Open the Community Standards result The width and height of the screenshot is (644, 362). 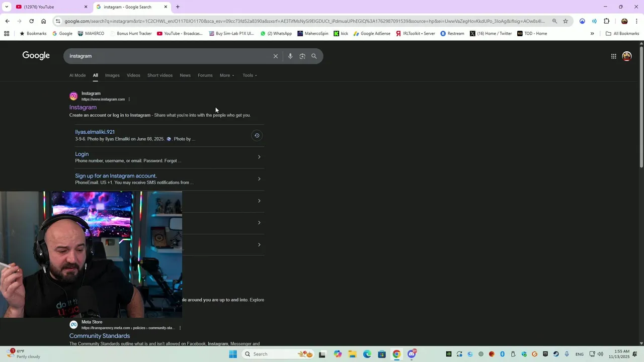click(100, 336)
